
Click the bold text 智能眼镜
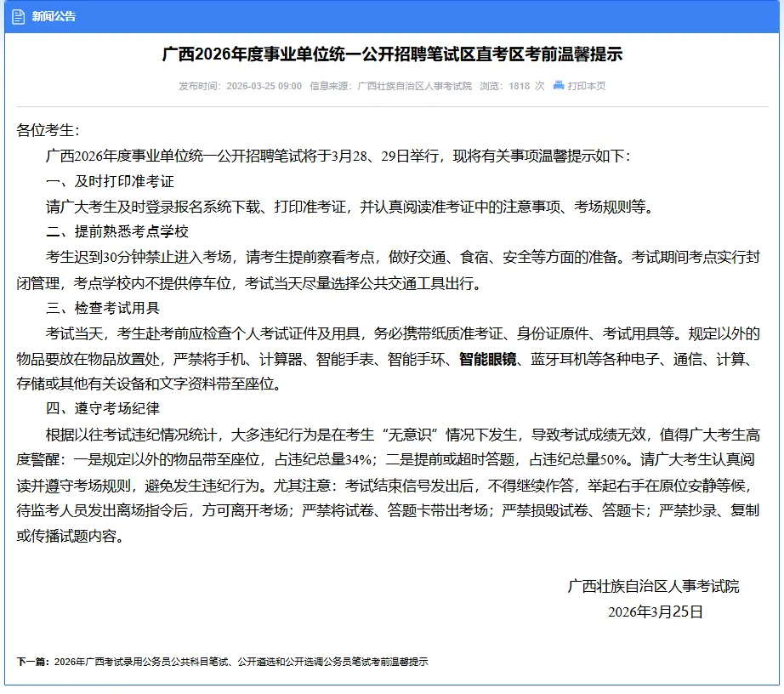487,359
